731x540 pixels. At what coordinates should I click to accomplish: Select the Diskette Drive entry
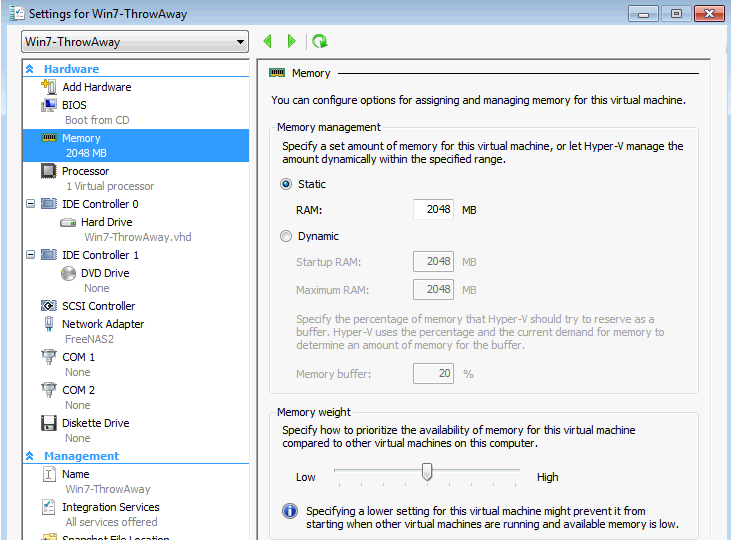96,423
